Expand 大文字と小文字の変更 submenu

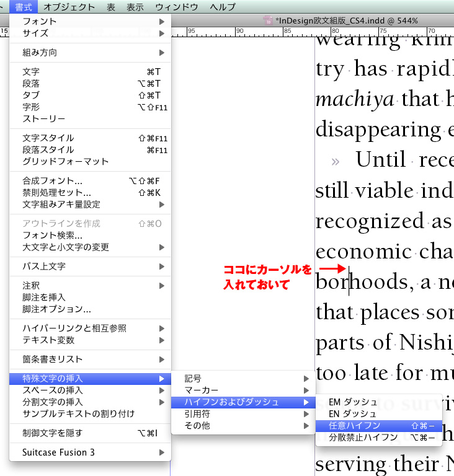click(90, 247)
